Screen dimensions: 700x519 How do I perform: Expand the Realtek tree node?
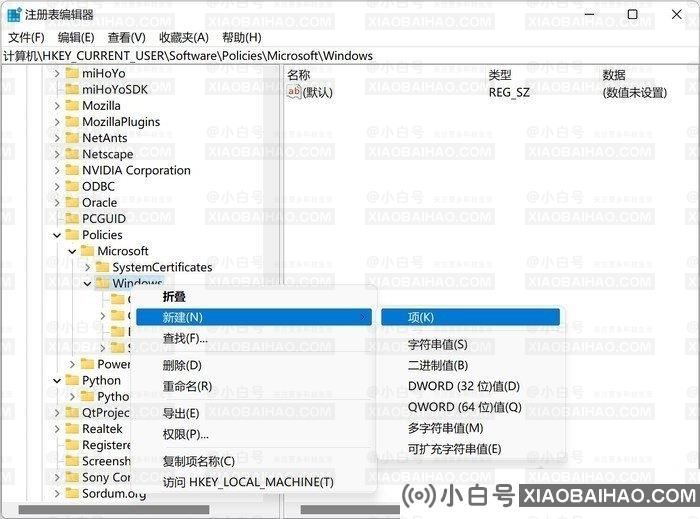[x=57, y=428]
